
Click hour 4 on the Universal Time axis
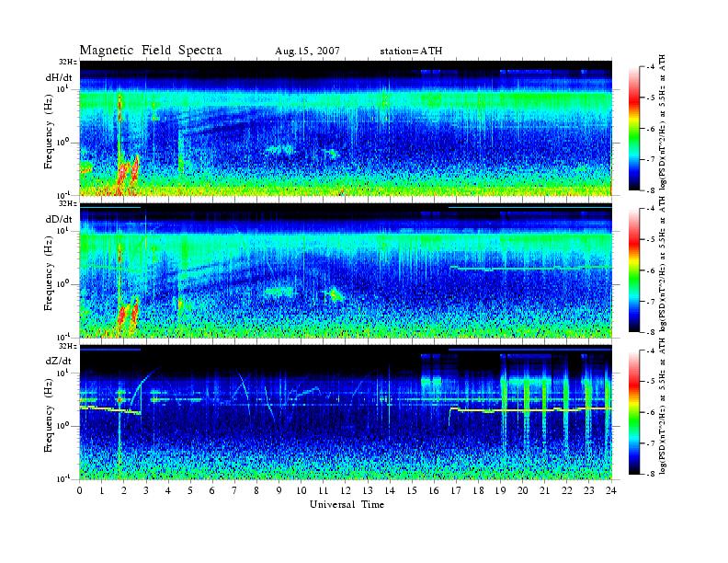pyautogui.click(x=168, y=491)
